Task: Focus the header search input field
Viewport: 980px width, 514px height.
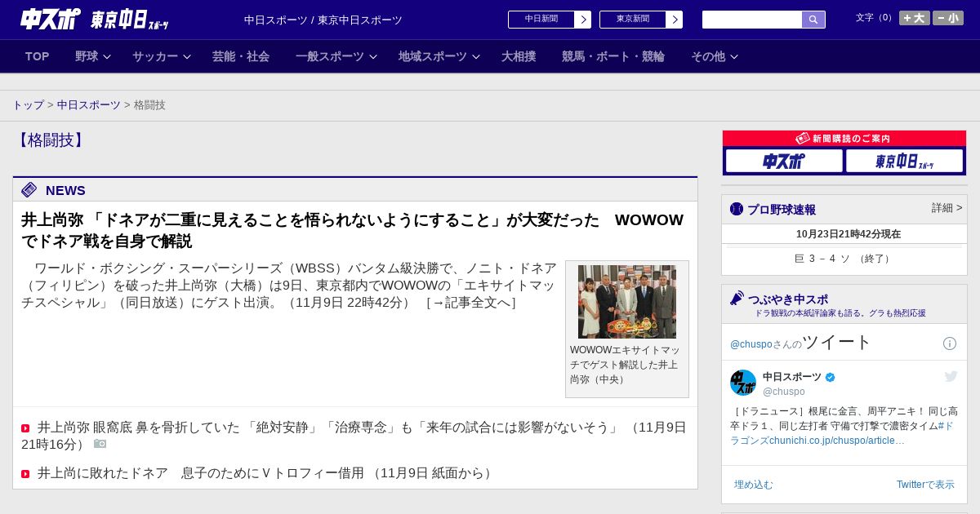Action: click(752, 20)
